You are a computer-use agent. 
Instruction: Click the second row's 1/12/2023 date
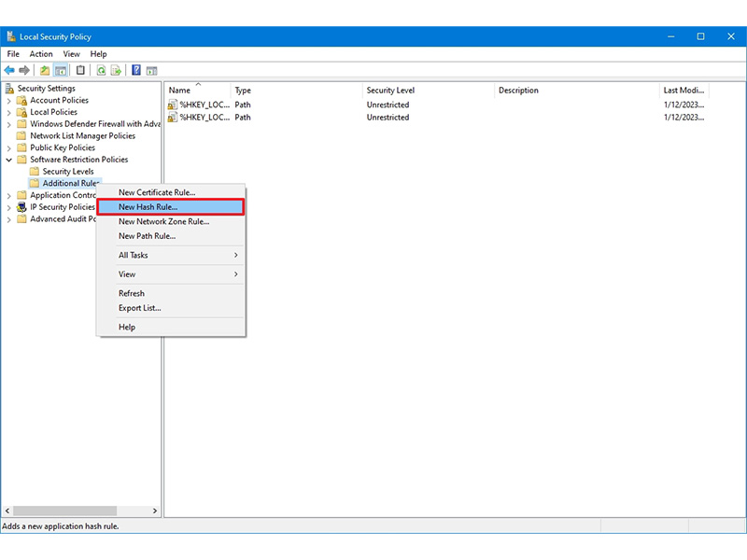684,118
